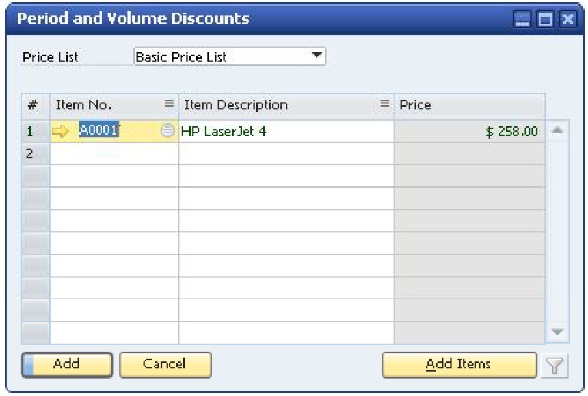Maximize the Period and Volume Discounts window

coord(545,19)
